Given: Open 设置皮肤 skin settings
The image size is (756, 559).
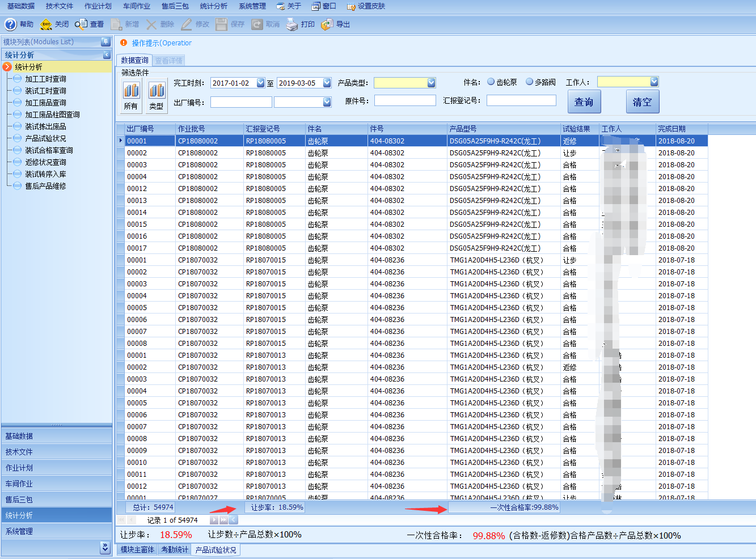Looking at the screenshot, I should [366, 6].
